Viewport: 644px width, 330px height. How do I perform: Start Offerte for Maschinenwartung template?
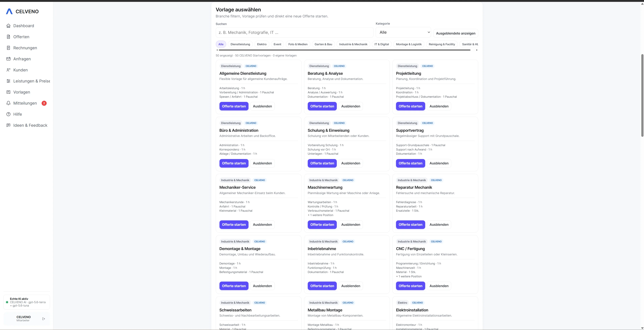point(322,225)
